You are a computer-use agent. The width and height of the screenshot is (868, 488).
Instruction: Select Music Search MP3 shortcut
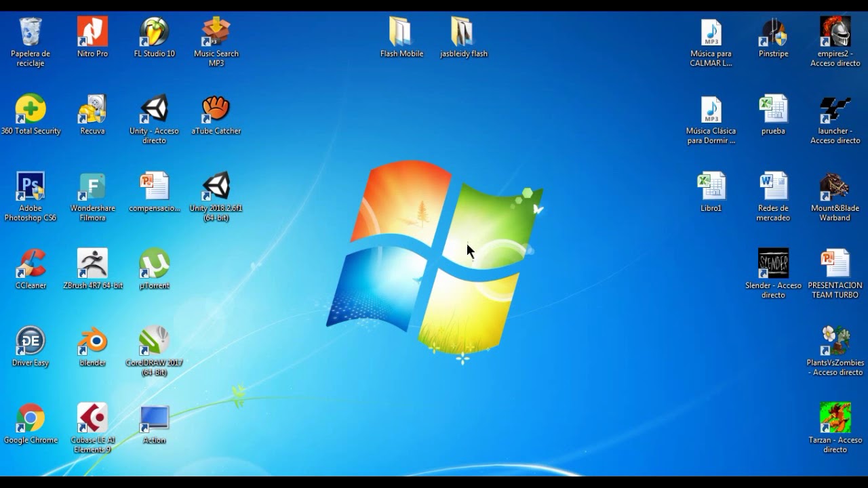click(x=216, y=32)
